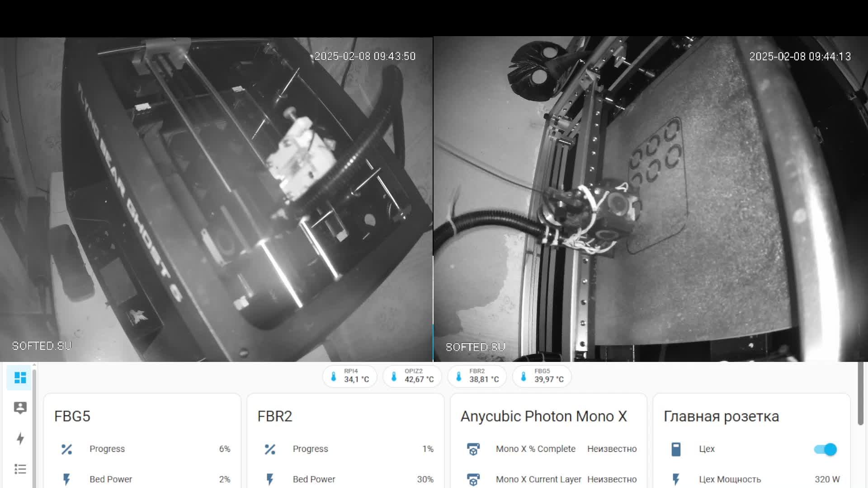This screenshot has width=868, height=488.
Task: Select the FBR2 Bed Power 30% value
Action: [x=425, y=479]
